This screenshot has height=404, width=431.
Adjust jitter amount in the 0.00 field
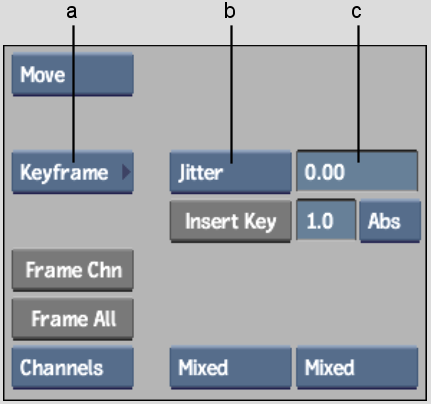pos(357,171)
